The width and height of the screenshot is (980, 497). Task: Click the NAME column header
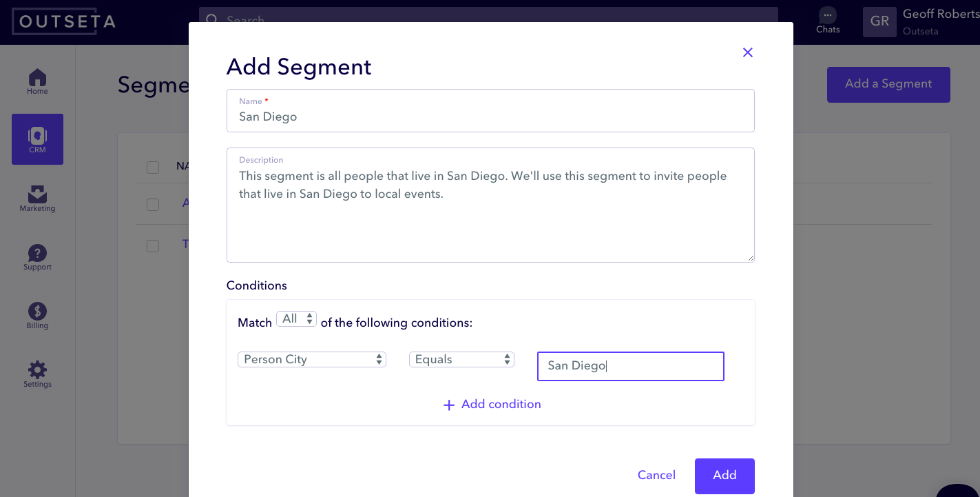180,166
